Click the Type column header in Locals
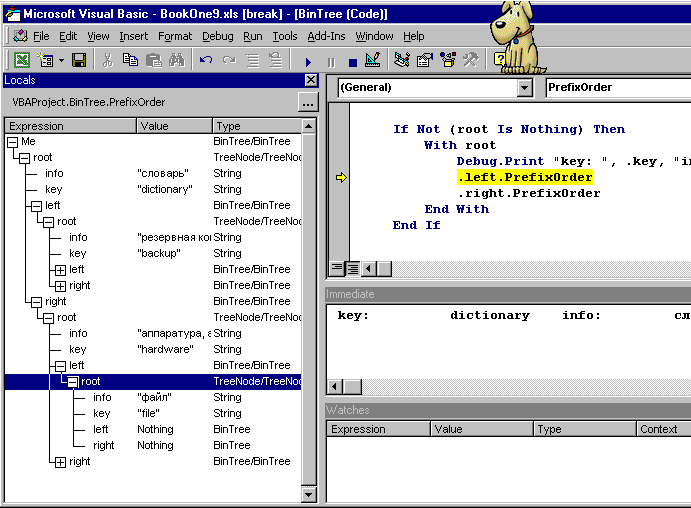Viewport: 691px width, 508px height. pyautogui.click(x=257, y=126)
